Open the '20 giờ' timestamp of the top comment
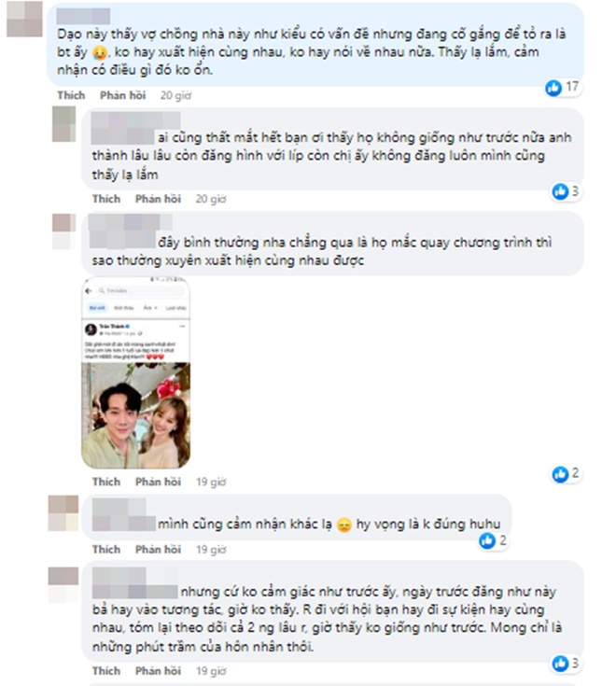The image size is (616, 686). pyautogui.click(x=175, y=95)
